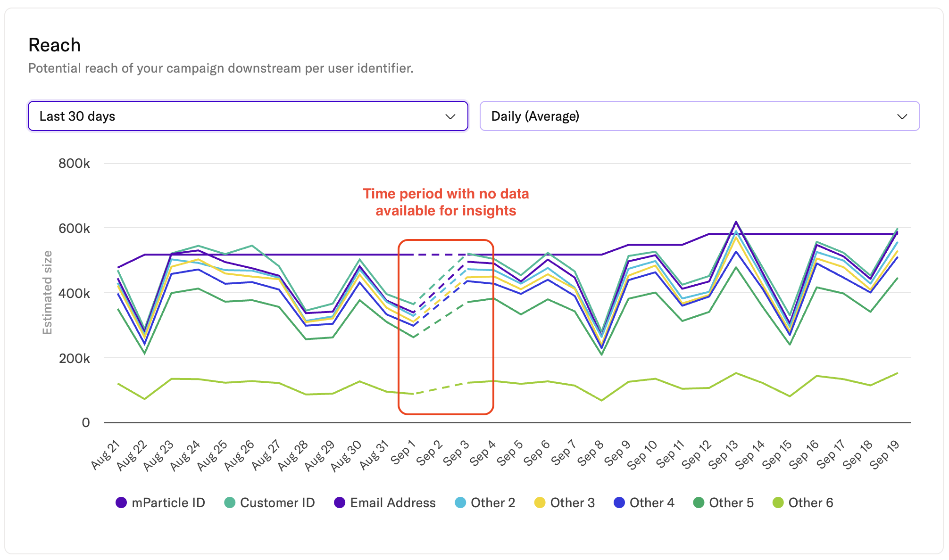Click the mParticle ID legend label
Viewport: 949px width, 560px height.
click(x=168, y=502)
